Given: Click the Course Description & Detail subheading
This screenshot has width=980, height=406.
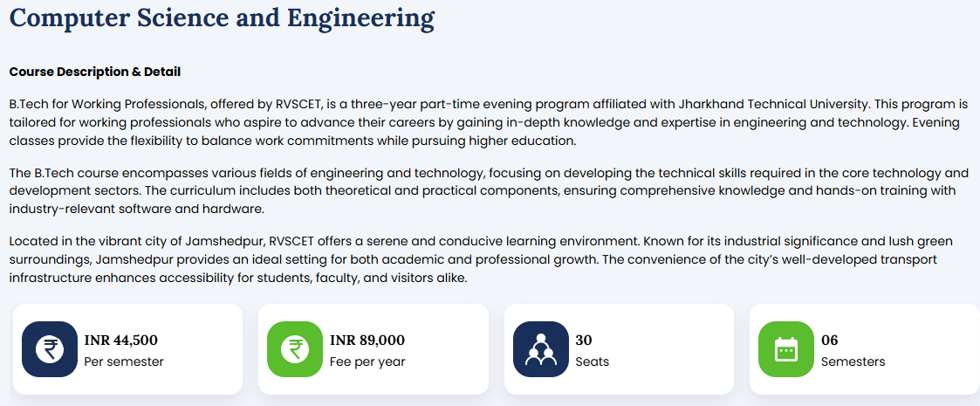Looking at the screenshot, I should tap(95, 72).
